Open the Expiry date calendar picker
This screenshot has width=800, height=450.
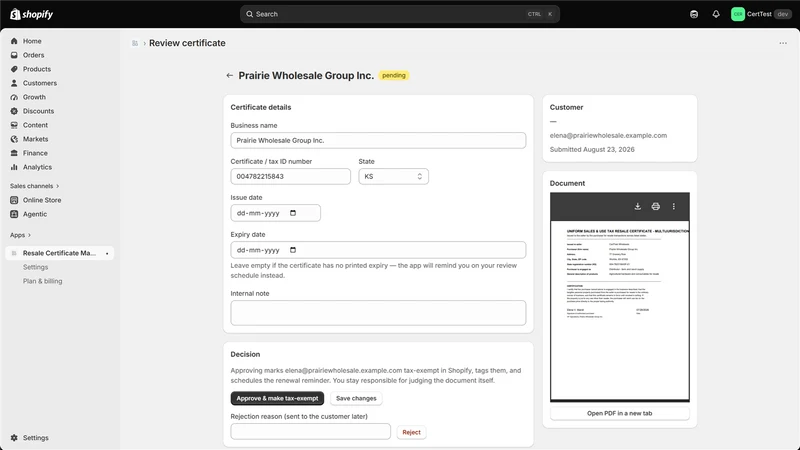(293, 250)
